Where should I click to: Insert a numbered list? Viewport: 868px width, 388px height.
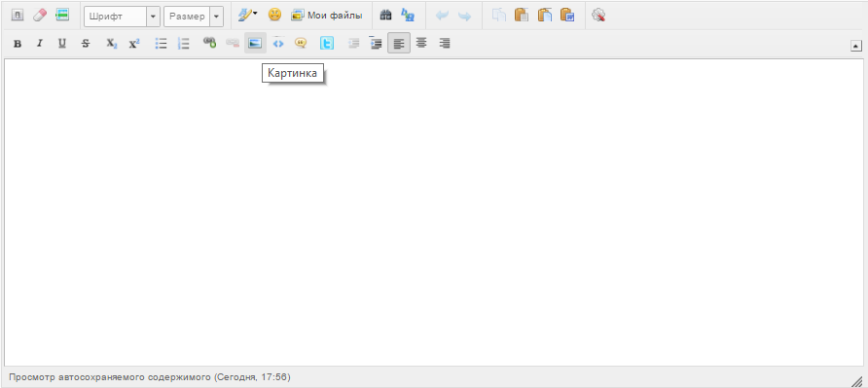[x=183, y=43]
